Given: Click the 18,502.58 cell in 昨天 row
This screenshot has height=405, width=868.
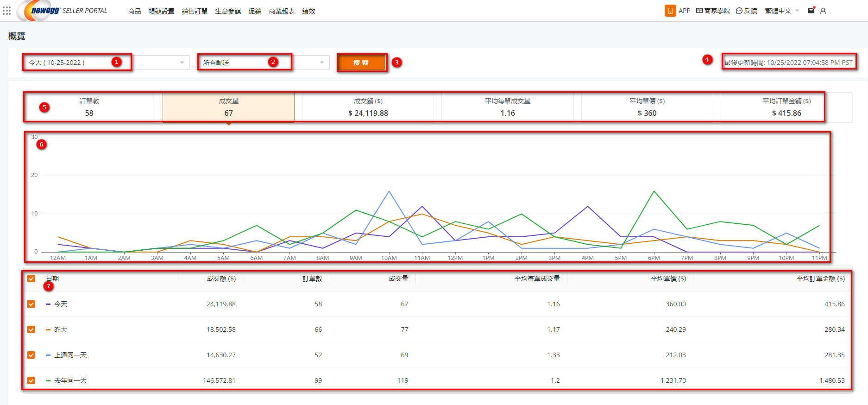Looking at the screenshot, I should click(221, 329).
